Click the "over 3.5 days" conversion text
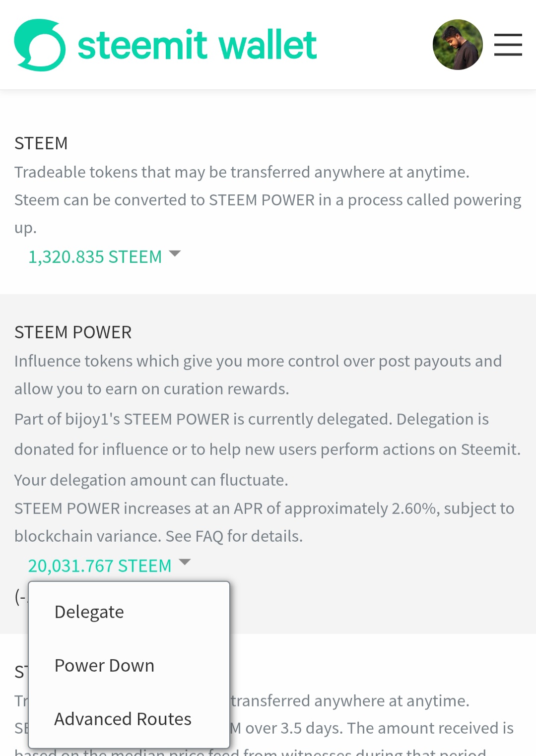This screenshot has width=536, height=756. click(371, 728)
